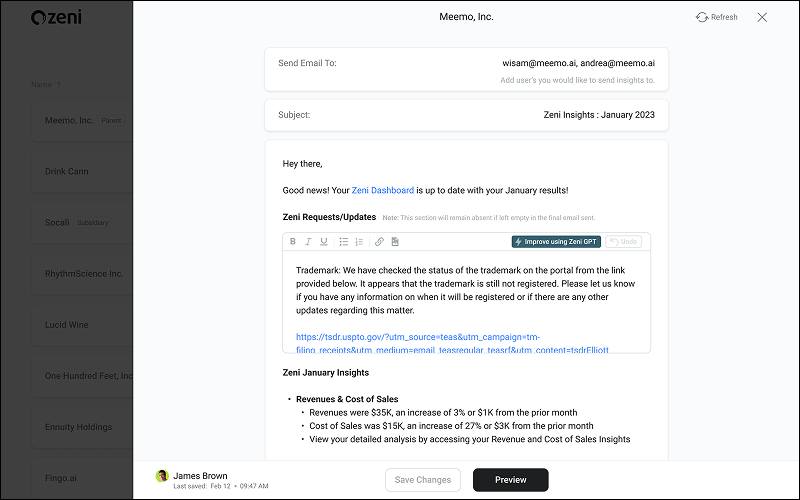Apply italic formatting in the editor
800x500 pixels.
click(308, 242)
